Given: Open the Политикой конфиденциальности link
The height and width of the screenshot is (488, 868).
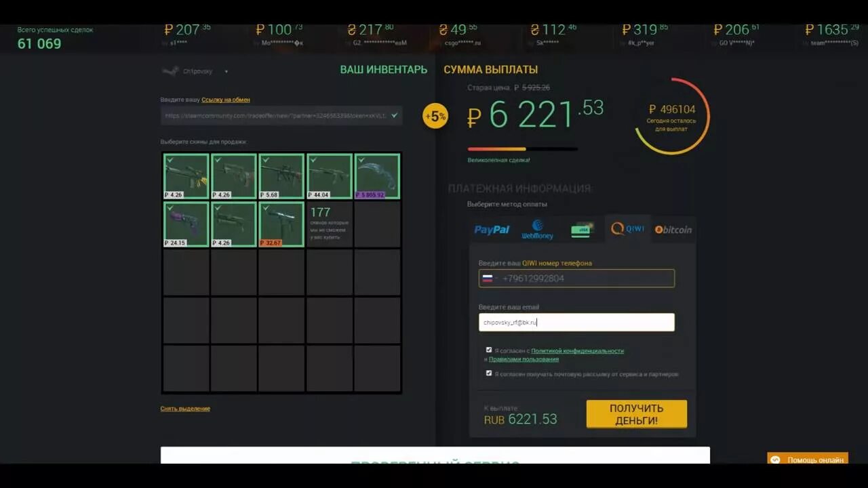Looking at the screenshot, I should 577,351.
